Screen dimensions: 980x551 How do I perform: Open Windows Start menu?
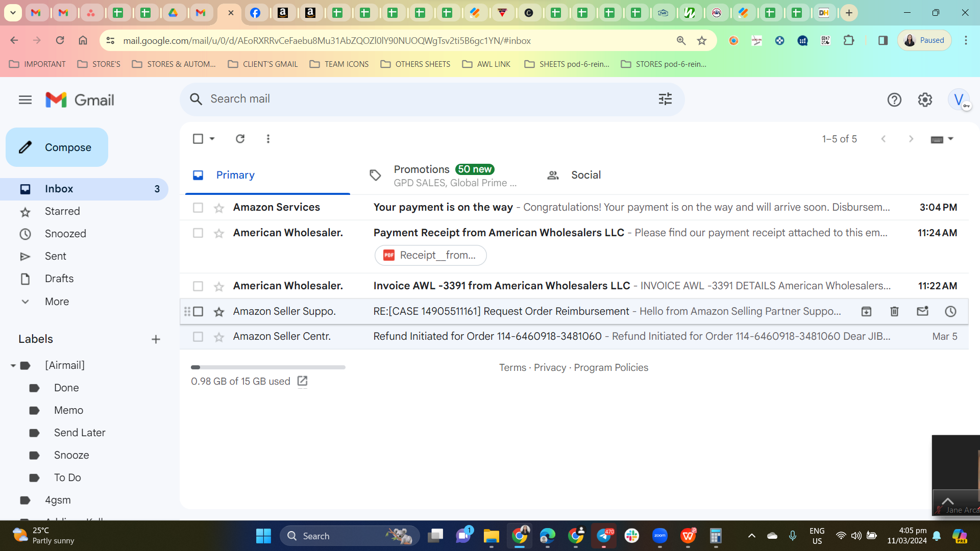pyautogui.click(x=263, y=536)
